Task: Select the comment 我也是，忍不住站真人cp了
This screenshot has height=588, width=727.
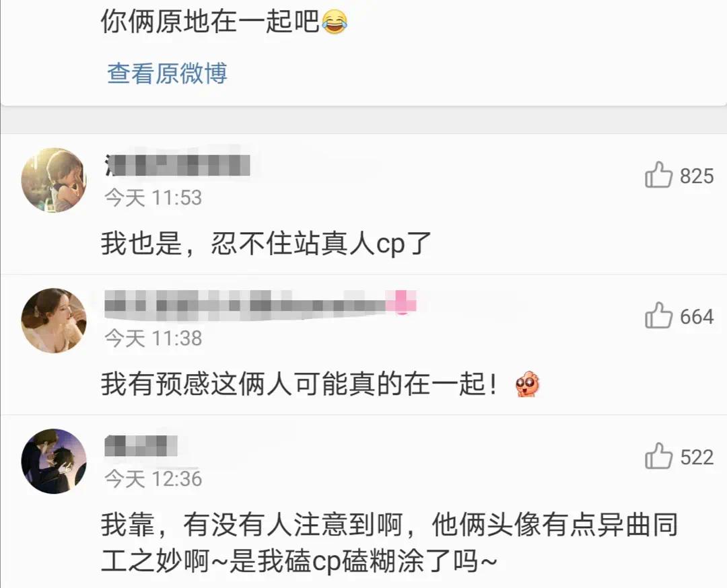Action: (266, 244)
